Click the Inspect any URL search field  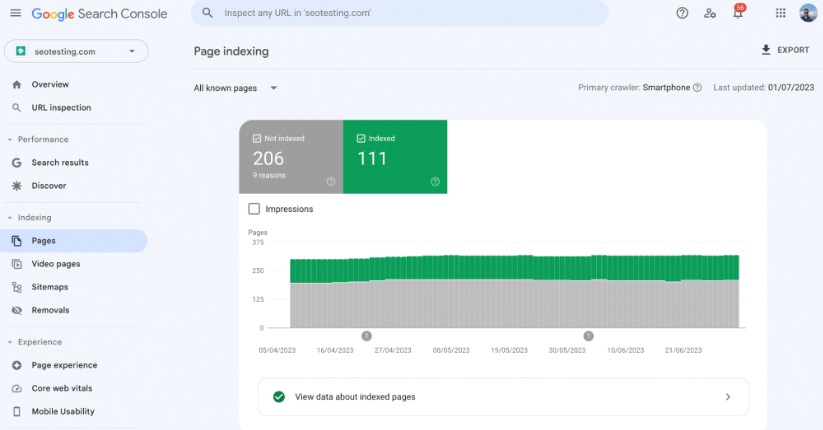399,13
